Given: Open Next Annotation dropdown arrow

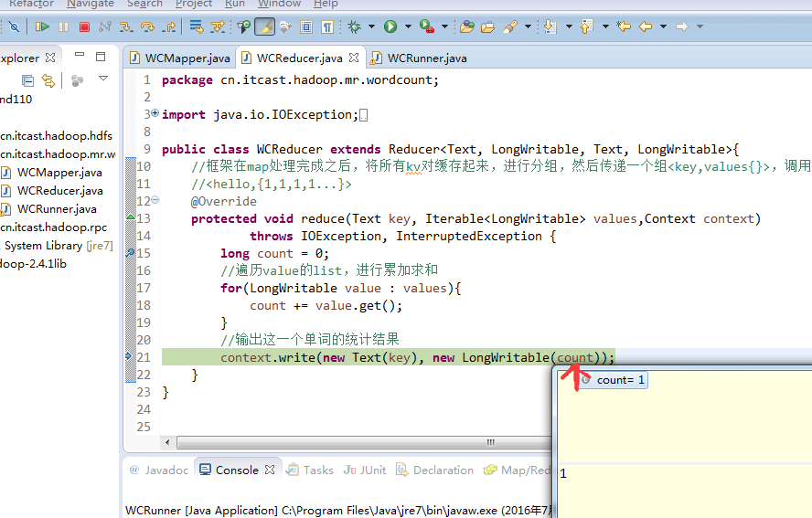Looking at the screenshot, I should 569,26.
